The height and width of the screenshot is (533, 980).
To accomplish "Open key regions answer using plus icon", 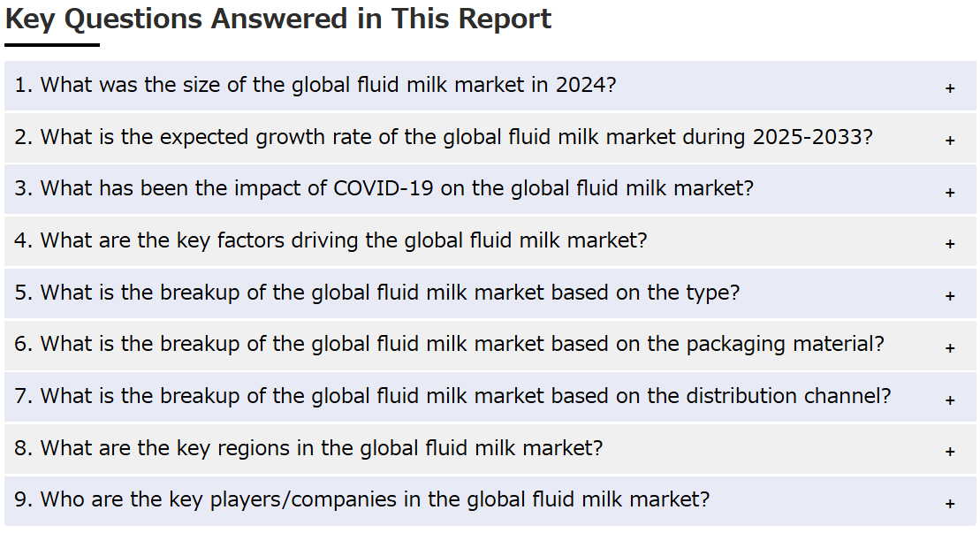I will coord(949,451).
